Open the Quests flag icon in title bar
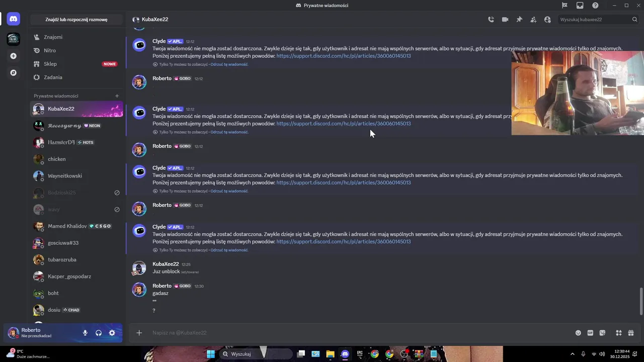The image size is (644, 362). pyautogui.click(x=565, y=6)
